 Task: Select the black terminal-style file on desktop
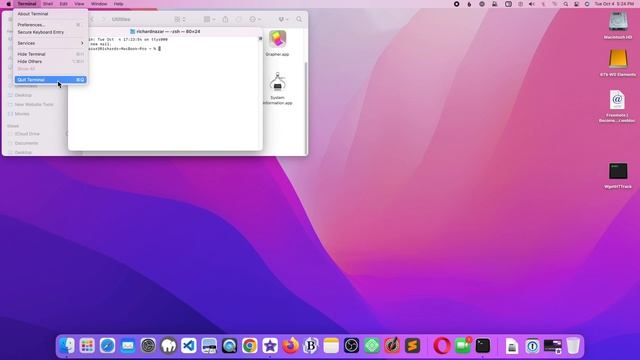click(x=618, y=175)
